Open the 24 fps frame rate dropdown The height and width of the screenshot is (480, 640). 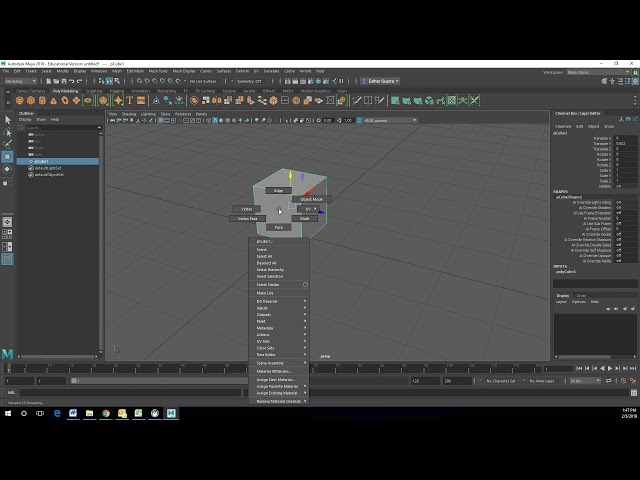(x=585, y=381)
